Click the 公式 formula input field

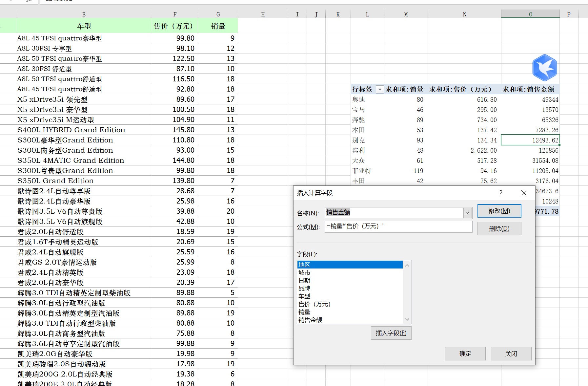tap(398, 227)
